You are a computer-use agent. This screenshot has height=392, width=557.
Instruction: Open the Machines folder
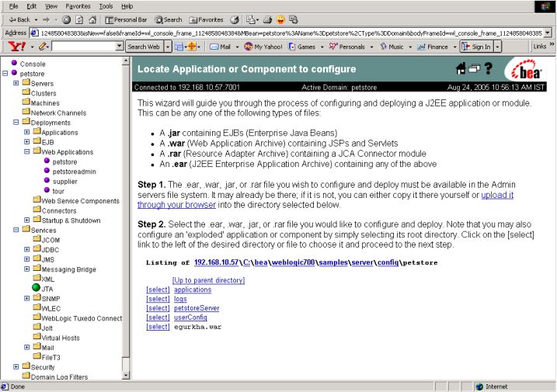(x=45, y=103)
